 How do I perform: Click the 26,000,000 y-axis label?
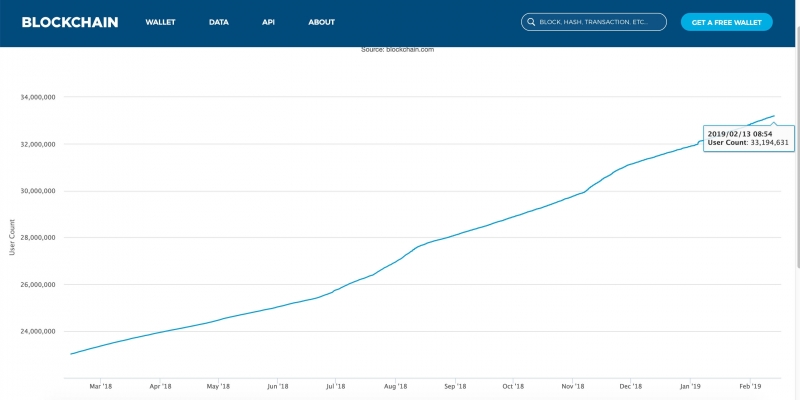click(x=36, y=285)
